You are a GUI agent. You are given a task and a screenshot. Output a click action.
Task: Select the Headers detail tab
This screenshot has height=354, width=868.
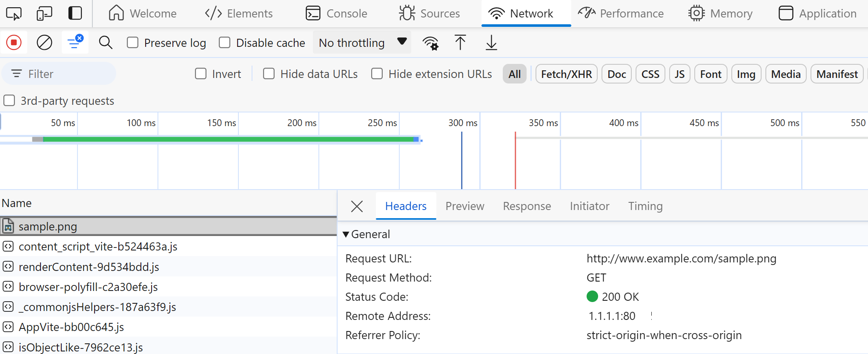[406, 206]
